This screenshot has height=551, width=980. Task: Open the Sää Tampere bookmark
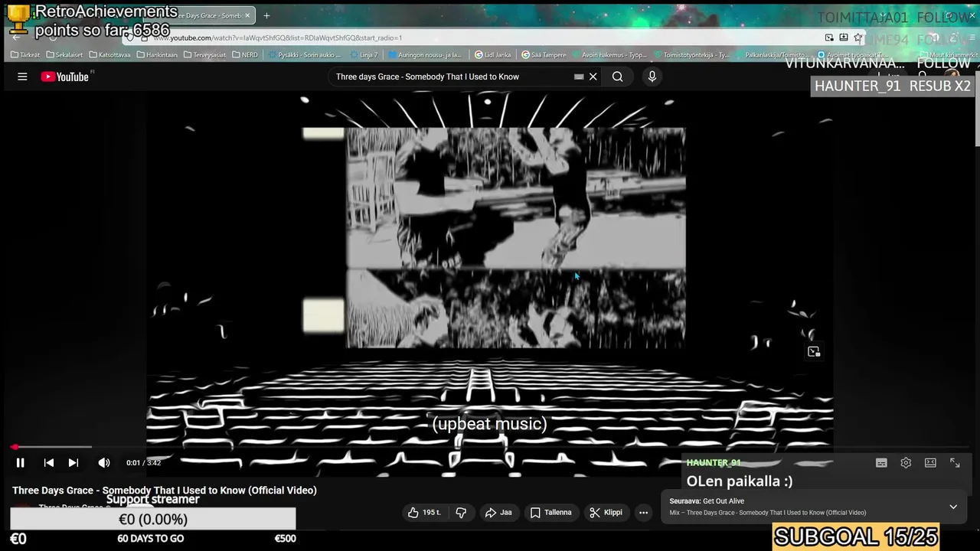click(544, 55)
